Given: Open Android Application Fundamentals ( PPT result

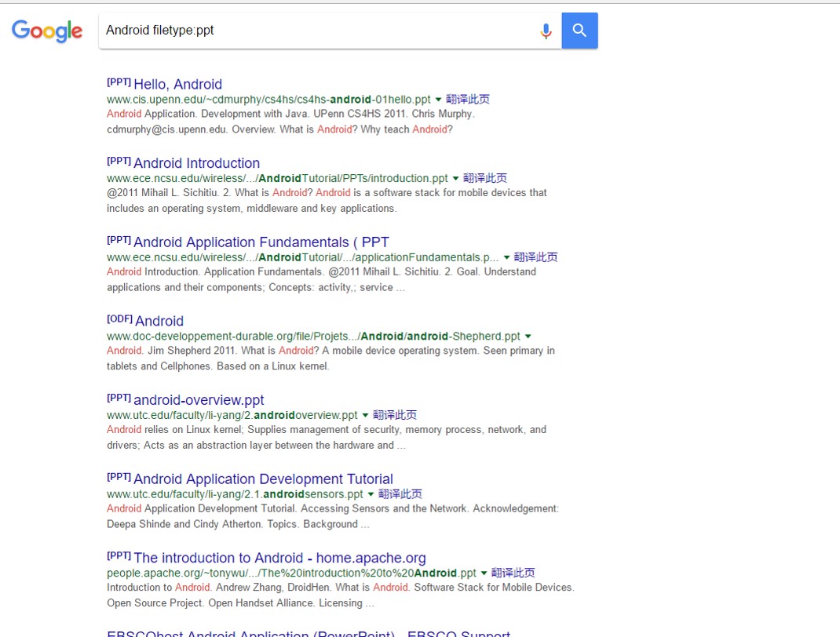Looking at the screenshot, I should (261, 242).
